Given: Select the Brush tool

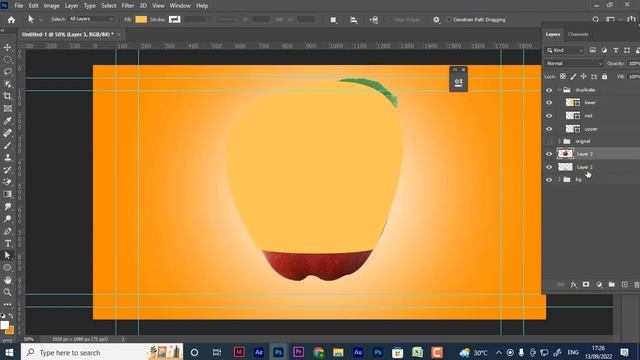Looking at the screenshot, I should pos(7,145).
